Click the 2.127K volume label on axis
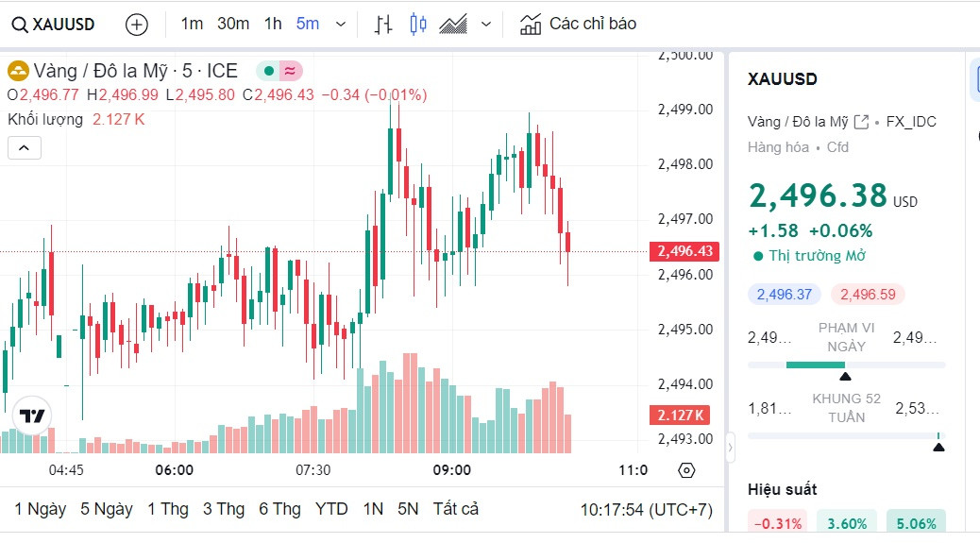This screenshot has height=543, width=980. click(x=680, y=415)
